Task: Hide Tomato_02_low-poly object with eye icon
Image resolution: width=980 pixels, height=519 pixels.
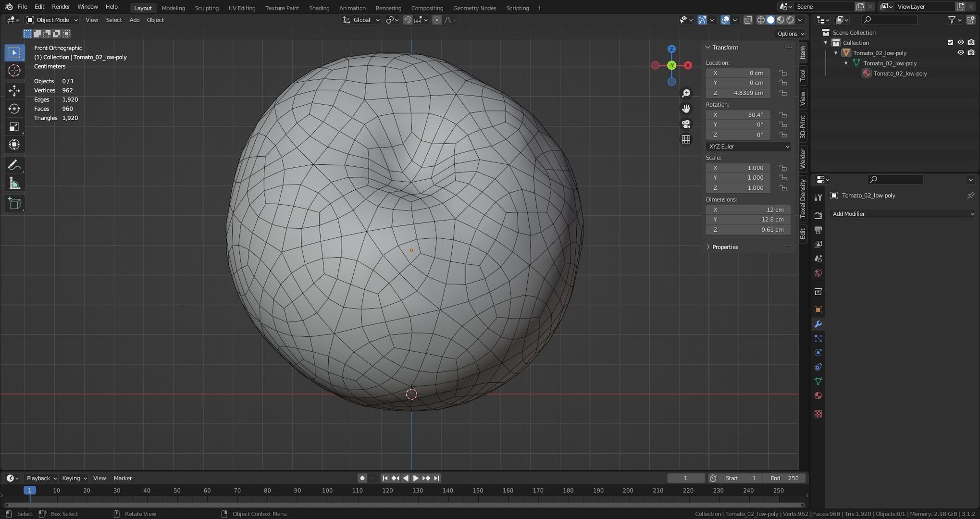Action: [x=961, y=53]
